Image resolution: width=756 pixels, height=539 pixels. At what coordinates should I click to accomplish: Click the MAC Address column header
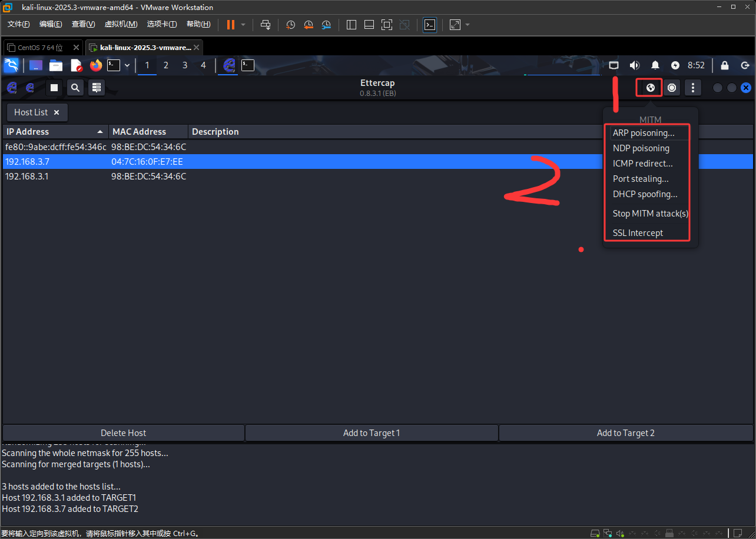tap(148, 132)
